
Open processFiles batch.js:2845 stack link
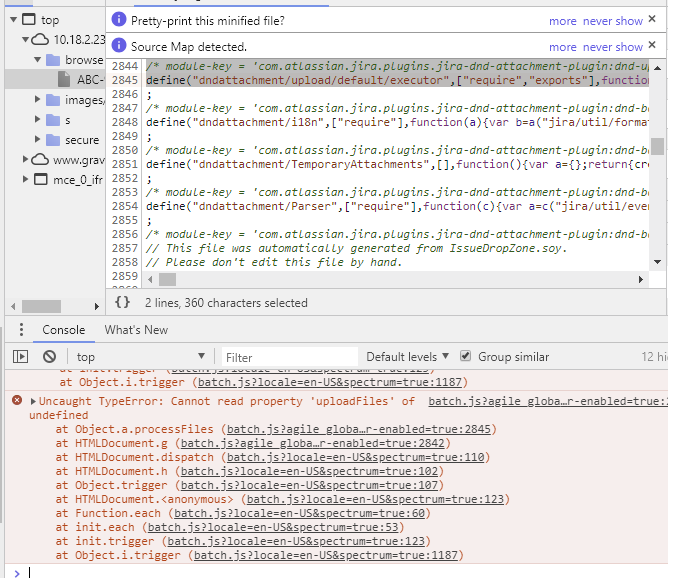(x=358, y=429)
